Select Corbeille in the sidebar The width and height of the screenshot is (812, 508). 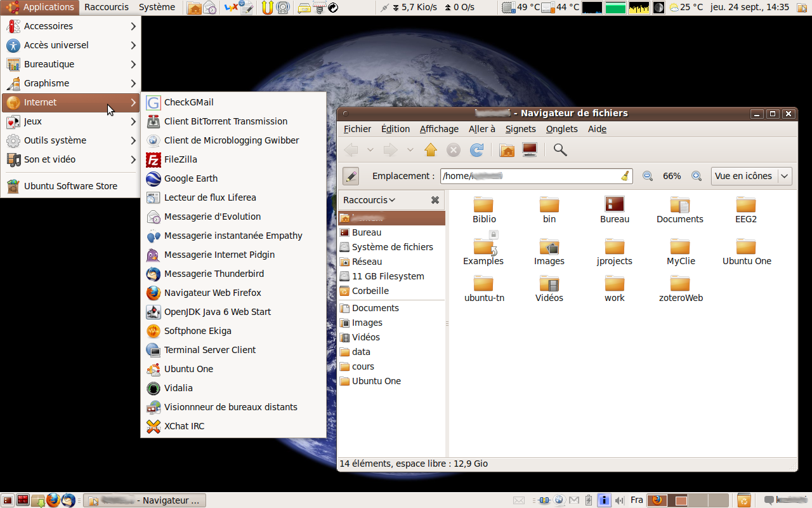(392, 291)
